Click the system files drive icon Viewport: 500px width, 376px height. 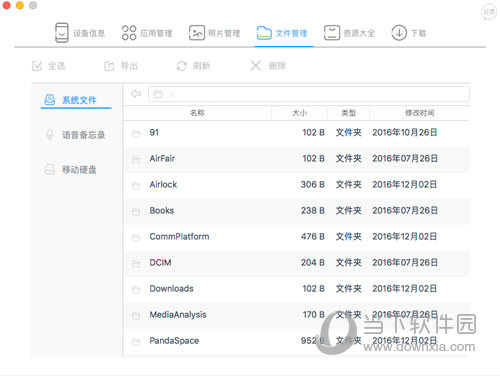50,99
